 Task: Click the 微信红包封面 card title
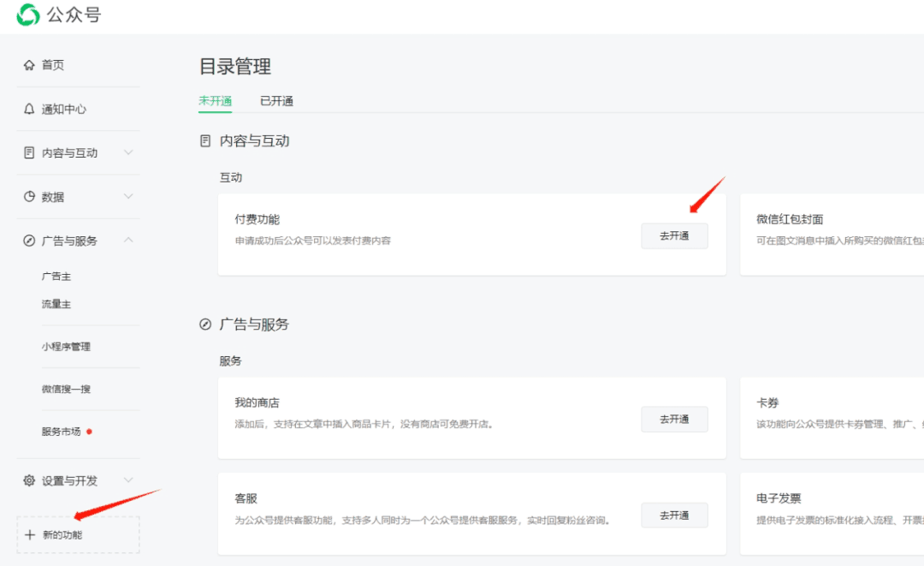click(x=790, y=219)
